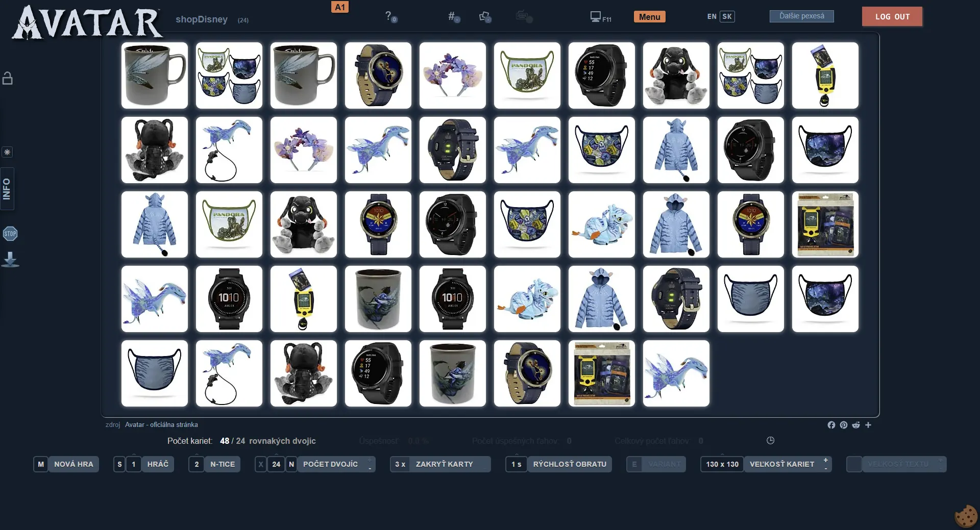
Task: Open the Rýchlosť obratu speed setting
Action: (569, 464)
